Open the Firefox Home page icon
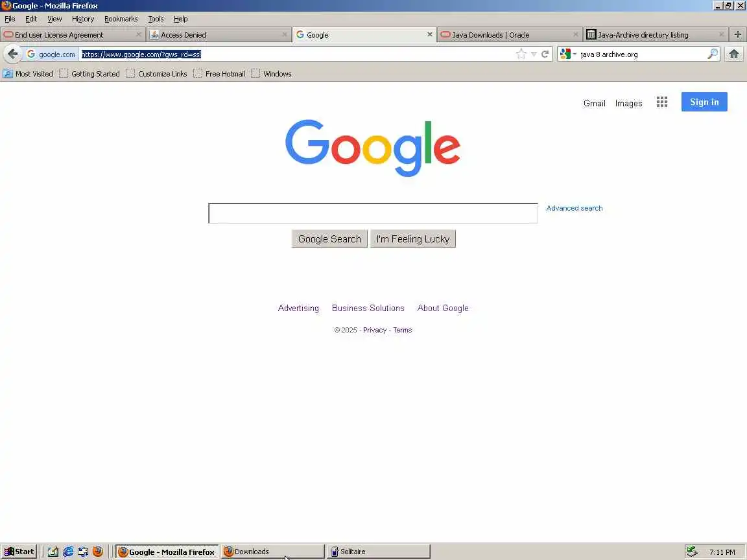This screenshot has height=560, width=747. (734, 54)
